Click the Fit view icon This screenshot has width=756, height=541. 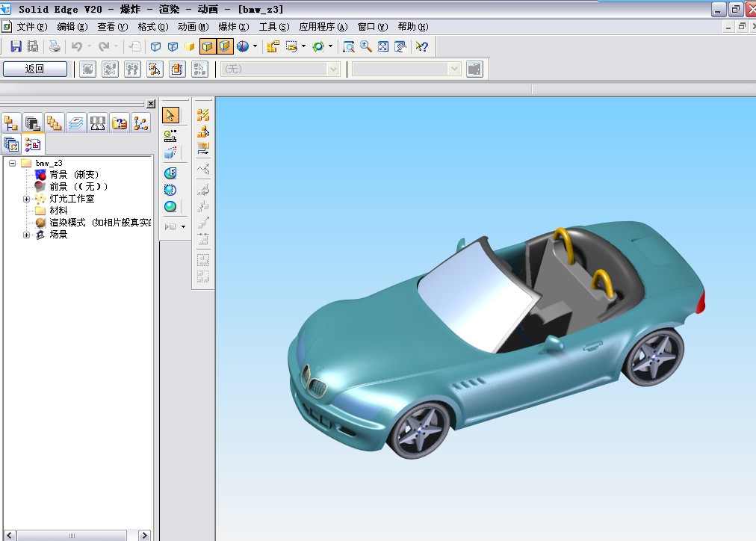coord(383,46)
